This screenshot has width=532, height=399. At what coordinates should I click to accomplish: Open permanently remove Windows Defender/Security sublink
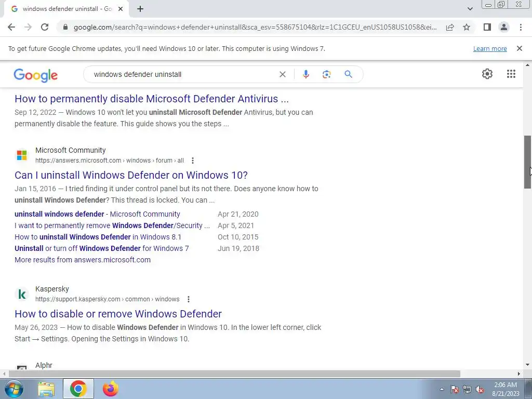click(112, 225)
